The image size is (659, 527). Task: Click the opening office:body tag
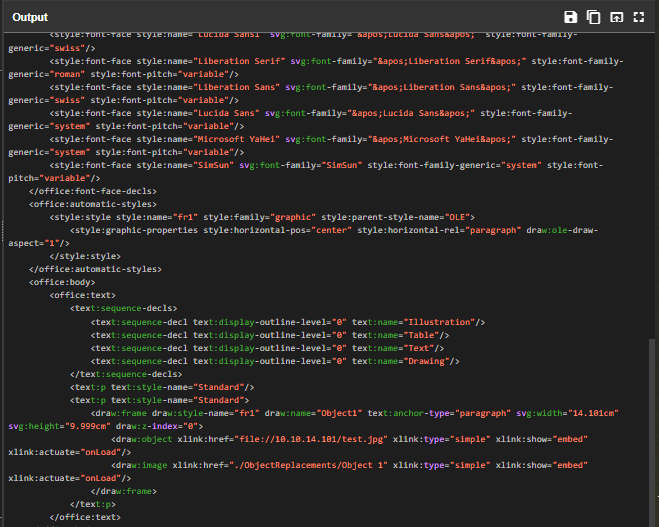[65, 282]
